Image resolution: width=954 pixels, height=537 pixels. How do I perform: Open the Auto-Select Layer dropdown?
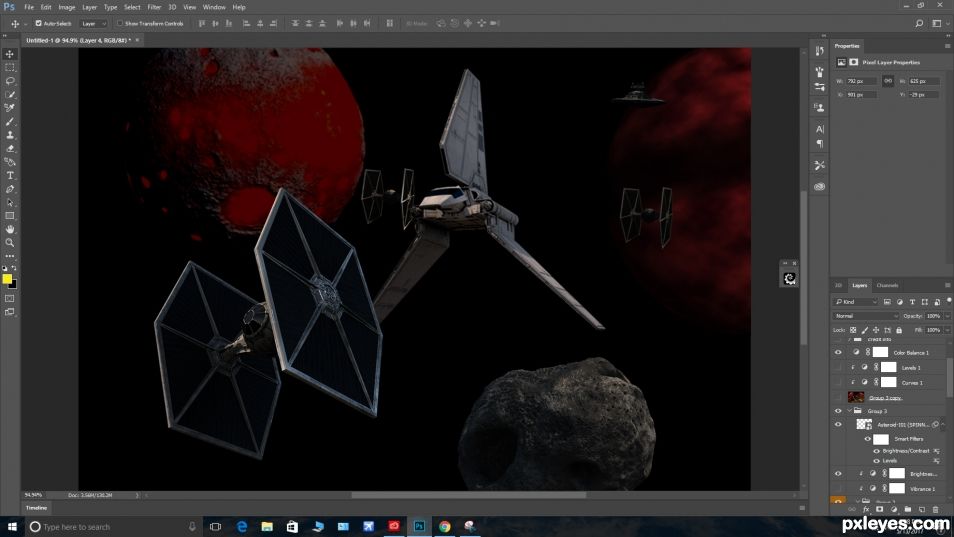[x=93, y=23]
